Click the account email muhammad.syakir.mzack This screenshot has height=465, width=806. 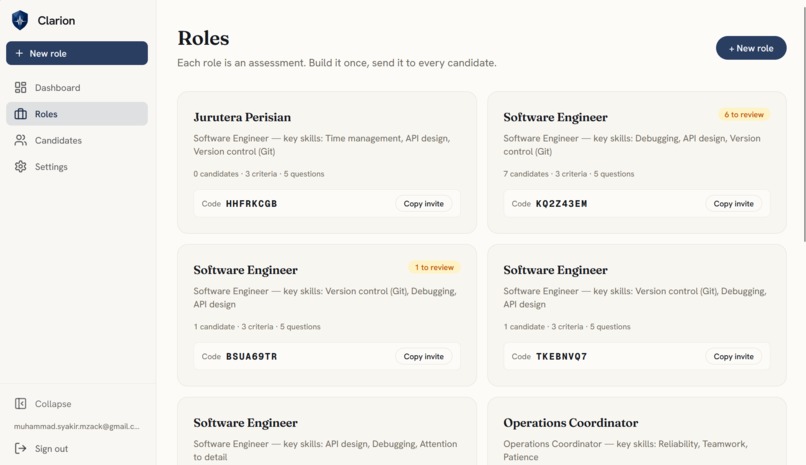(77, 426)
